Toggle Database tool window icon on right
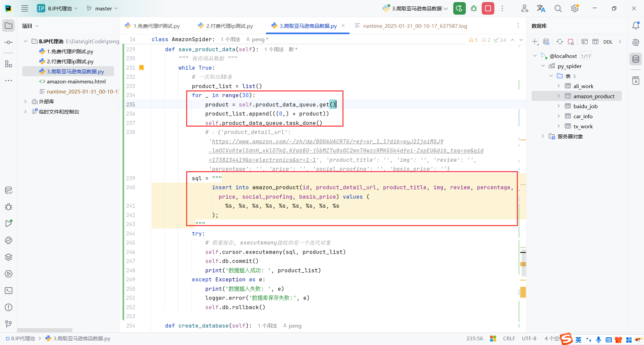The height and width of the screenshot is (345, 644). (x=636, y=59)
